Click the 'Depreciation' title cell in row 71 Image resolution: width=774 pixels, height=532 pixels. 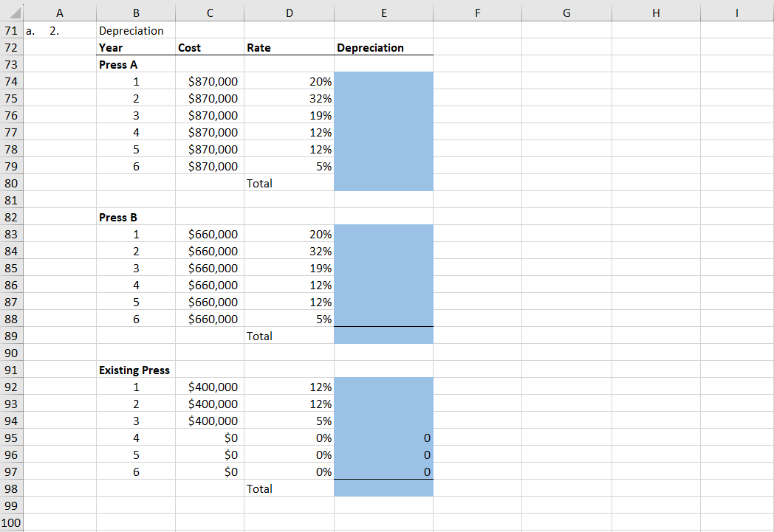[136, 30]
